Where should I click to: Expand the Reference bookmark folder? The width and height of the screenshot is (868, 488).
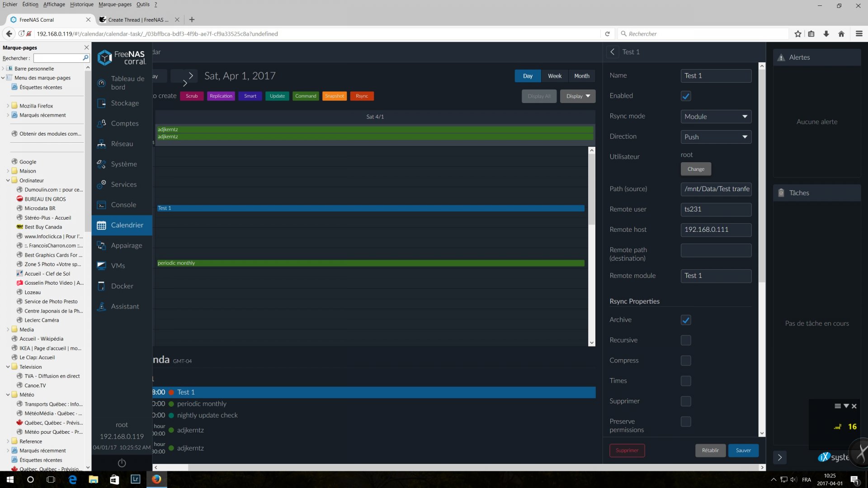point(8,441)
